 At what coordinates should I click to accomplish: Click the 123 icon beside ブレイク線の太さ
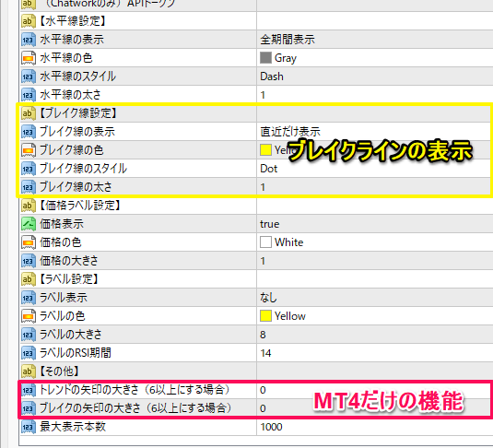click(28, 187)
